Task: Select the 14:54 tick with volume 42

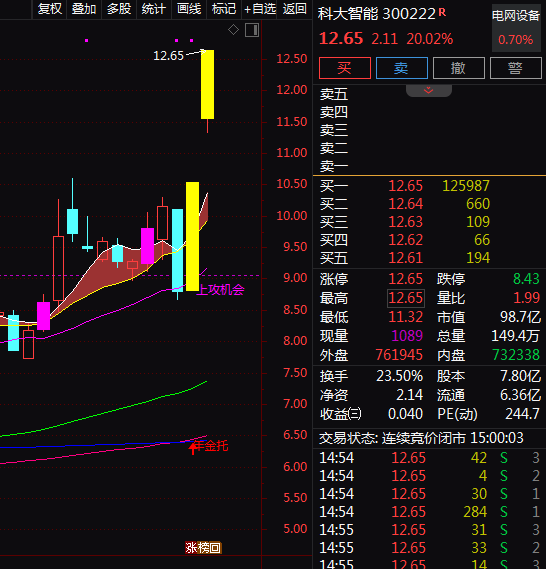Action: pyautogui.click(x=429, y=458)
